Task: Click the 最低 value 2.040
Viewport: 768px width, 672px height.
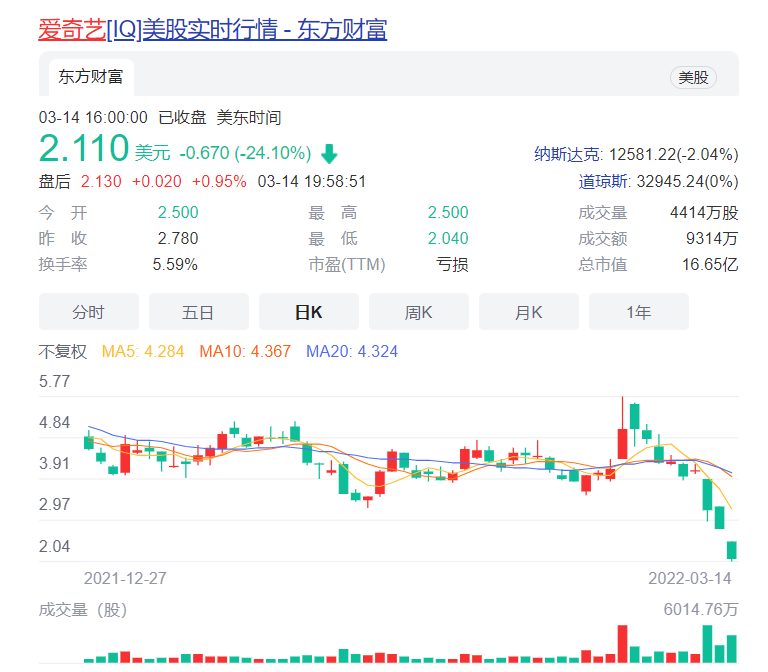Action: click(448, 238)
